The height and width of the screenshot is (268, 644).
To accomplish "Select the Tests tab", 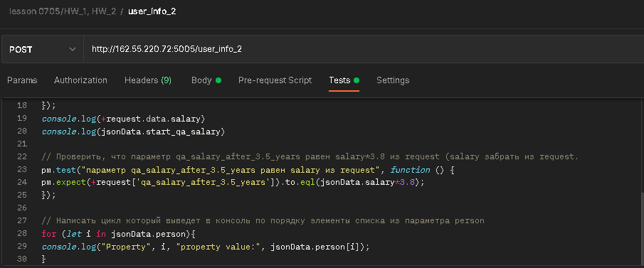I will (344, 80).
